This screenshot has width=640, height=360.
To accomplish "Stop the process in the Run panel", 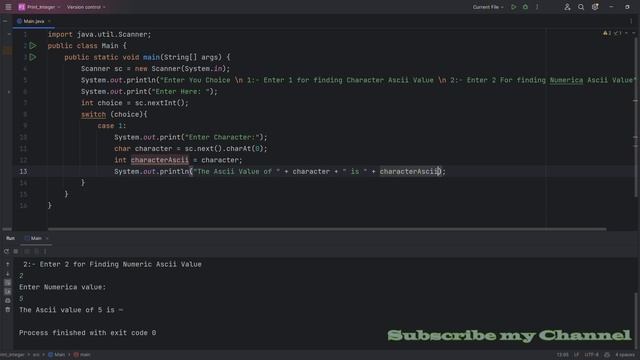I will (16, 251).
